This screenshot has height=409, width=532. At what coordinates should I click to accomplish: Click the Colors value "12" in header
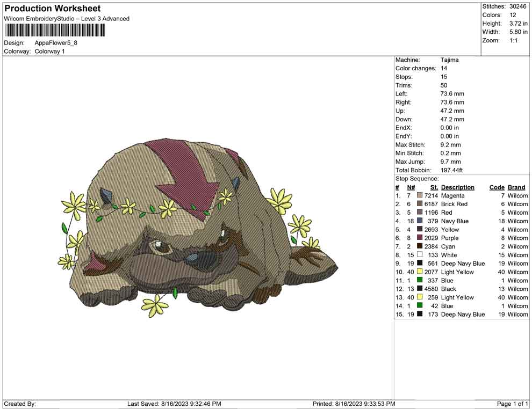513,15
